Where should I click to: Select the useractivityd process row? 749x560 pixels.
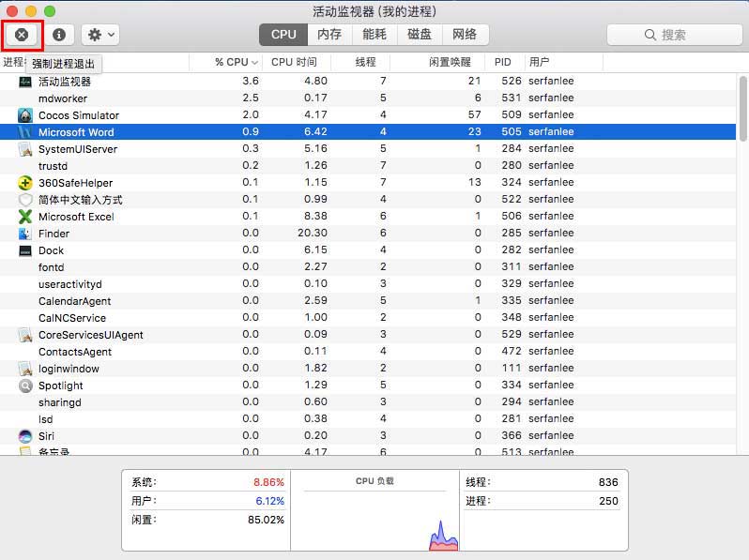[368, 284]
